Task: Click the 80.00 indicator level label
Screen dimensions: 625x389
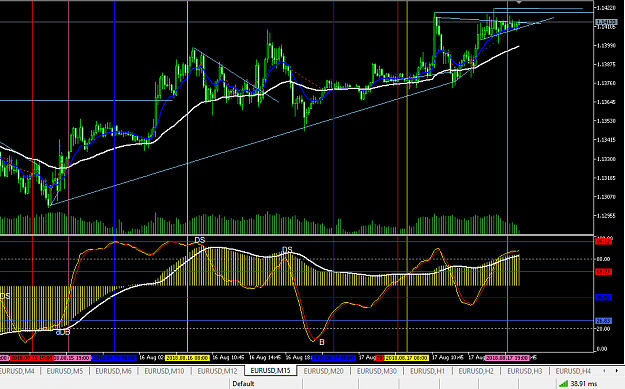Action: (x=603, y=259)
